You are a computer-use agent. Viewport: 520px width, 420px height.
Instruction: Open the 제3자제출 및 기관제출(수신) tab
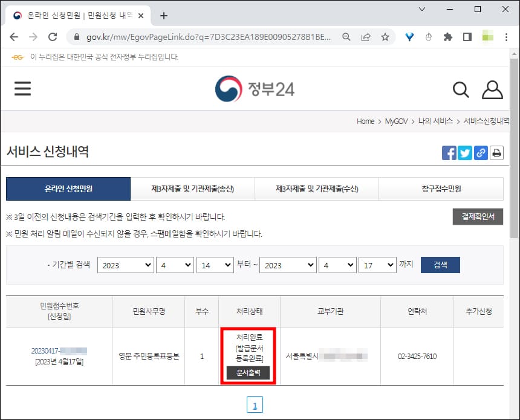point(317,189)
